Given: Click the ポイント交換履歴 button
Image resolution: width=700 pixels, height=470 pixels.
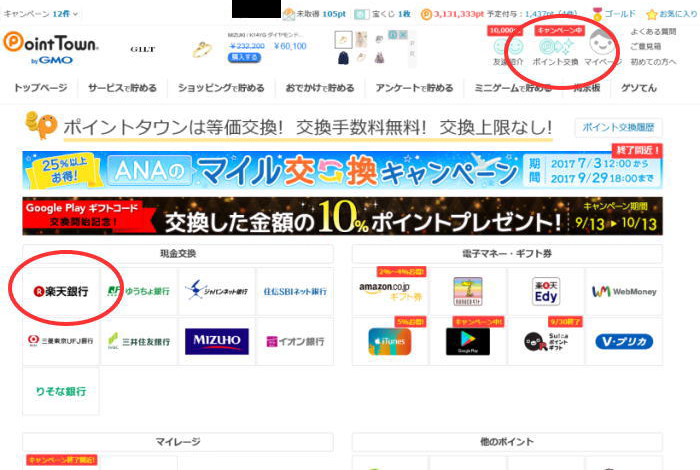Looking at the screenshot, I should pyautogui.click(x=618, y=128).
